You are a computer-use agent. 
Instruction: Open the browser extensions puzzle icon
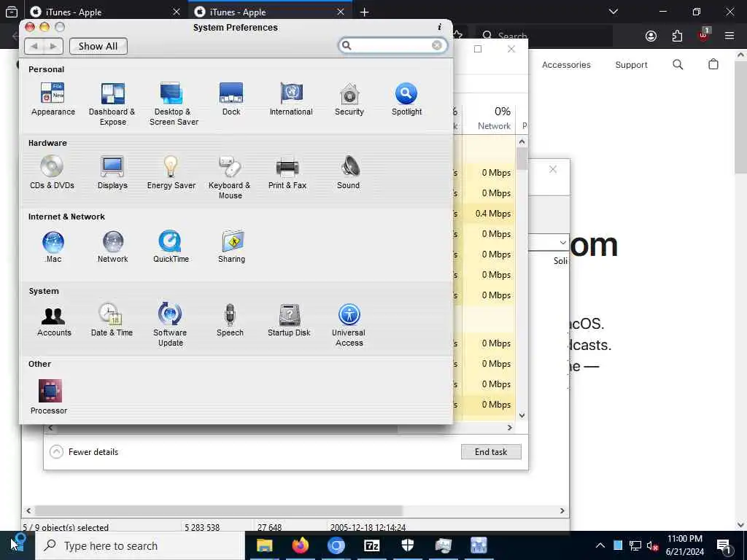coord(677,36)
